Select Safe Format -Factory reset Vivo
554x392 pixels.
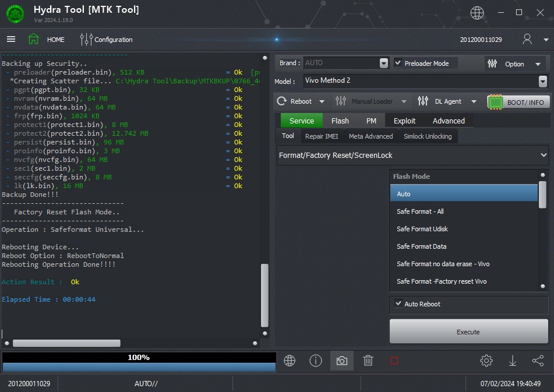pos(464,281)
